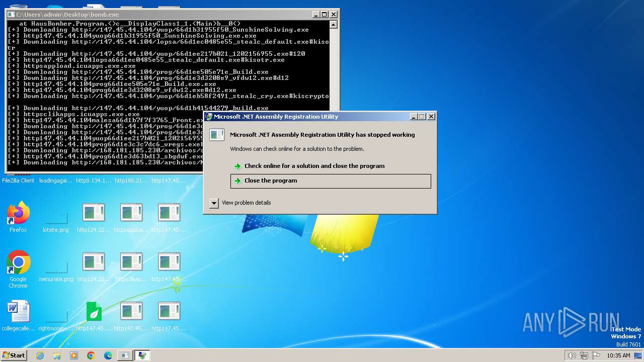Click the bomb.exe console system menu icon
The image size is (644, 362).
point(11,15)
